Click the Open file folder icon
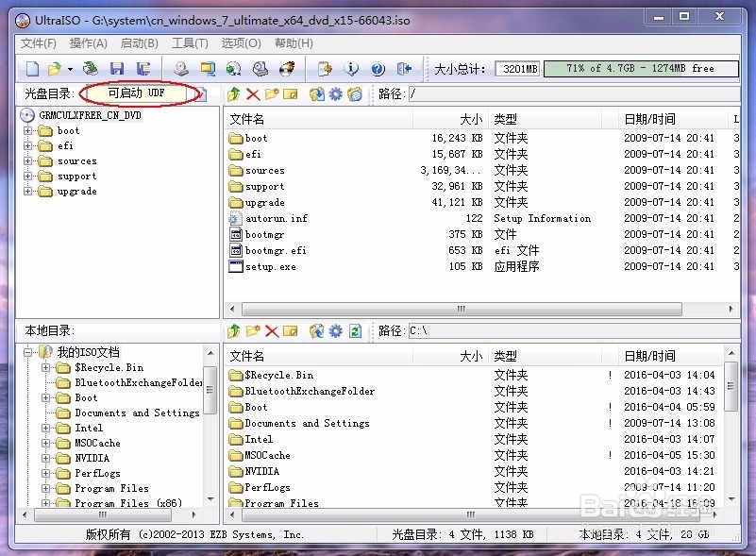 pyautogui.click(x=54, y=69)
